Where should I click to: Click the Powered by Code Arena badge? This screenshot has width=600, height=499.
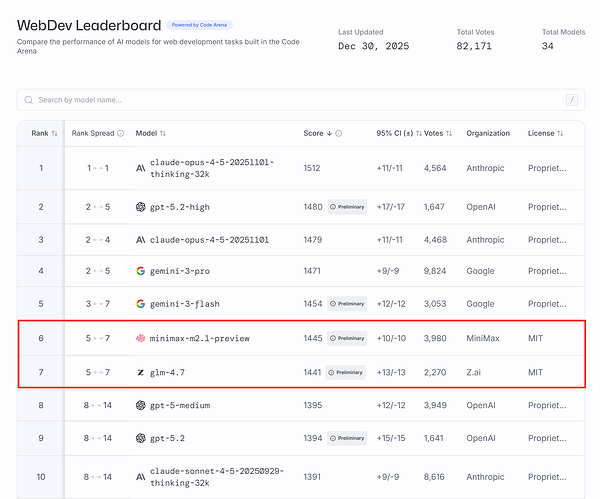click(x=199, y=25)
